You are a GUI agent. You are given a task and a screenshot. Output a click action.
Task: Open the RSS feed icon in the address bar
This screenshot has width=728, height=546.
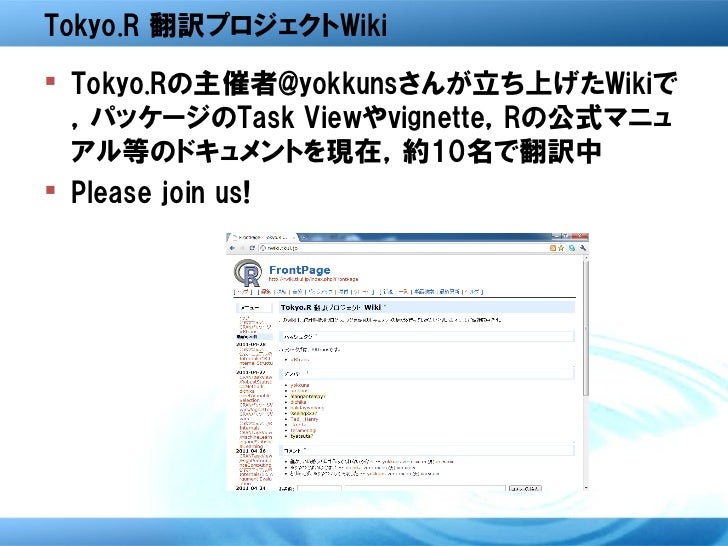click(x=552, y=248)
